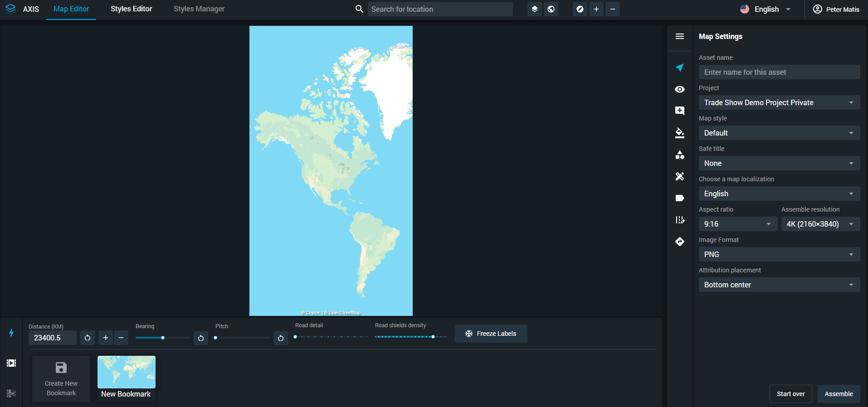Click the Road shields density slider

410,337
